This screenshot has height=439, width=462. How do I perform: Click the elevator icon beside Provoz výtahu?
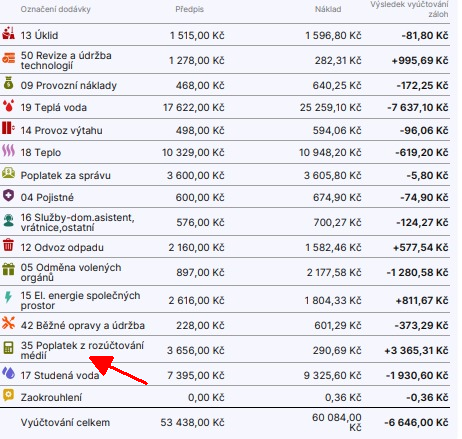tap(8, 128)
